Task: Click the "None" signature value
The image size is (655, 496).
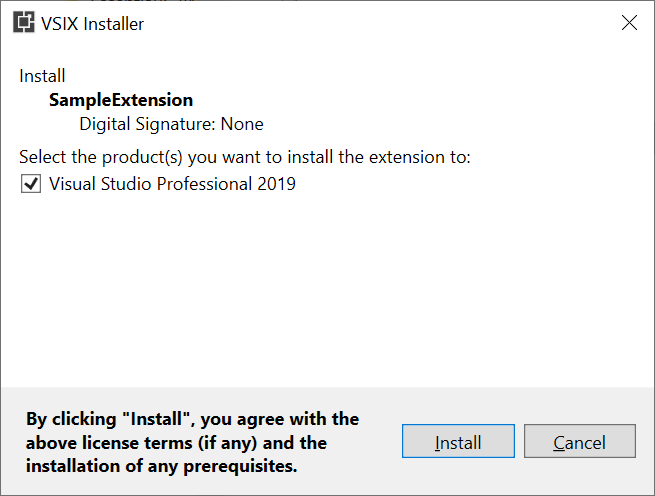Action: 243,125
